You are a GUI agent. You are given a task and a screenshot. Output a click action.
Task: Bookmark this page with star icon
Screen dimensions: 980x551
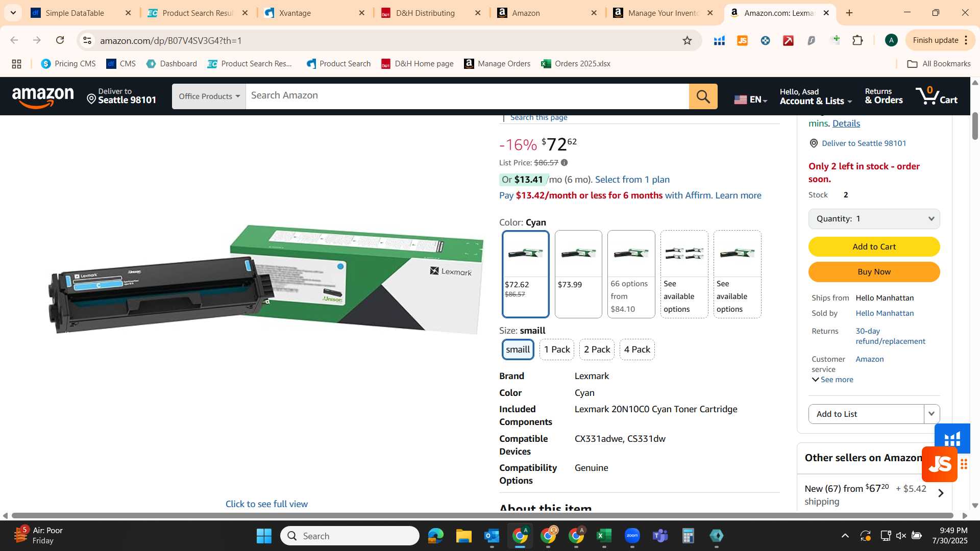pyautogui.click(x=687, y=40)
